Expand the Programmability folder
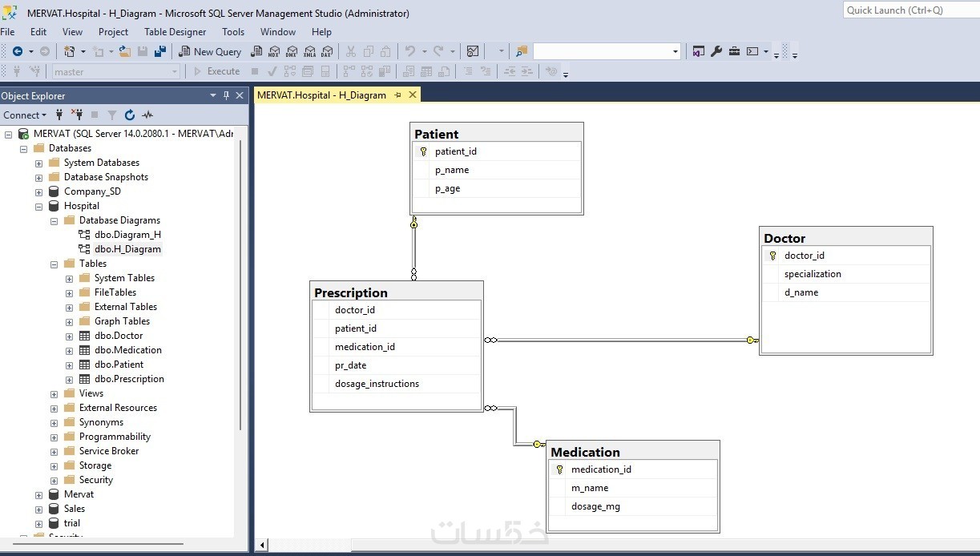 pyautogui.click(x=54, y=437)
